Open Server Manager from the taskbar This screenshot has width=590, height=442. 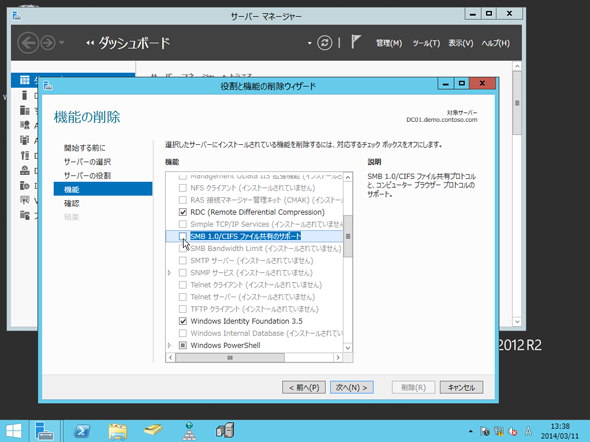coord(44,431)
